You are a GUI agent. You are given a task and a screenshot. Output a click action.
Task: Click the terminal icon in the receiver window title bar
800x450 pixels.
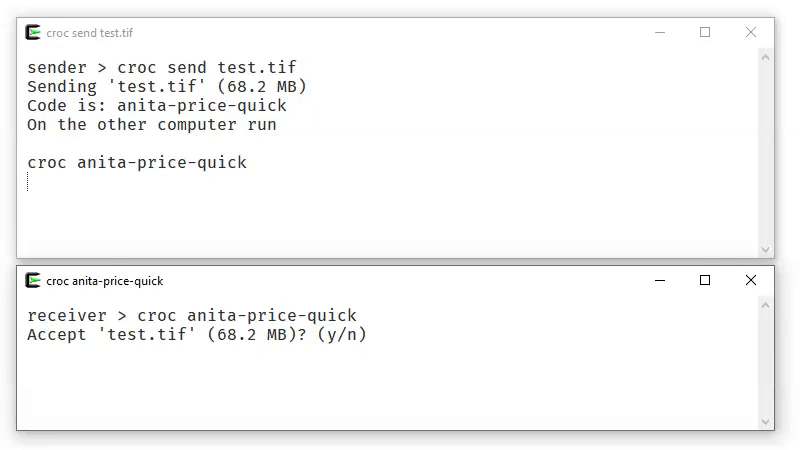33,281
